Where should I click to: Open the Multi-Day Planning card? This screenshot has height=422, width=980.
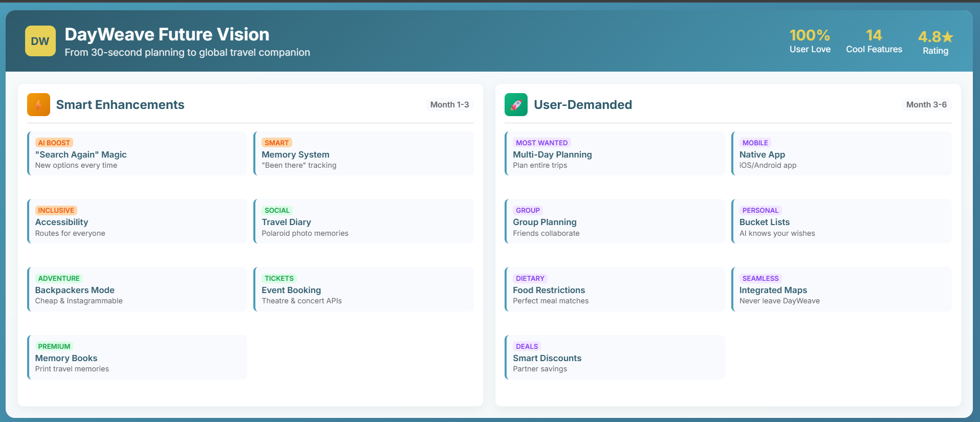click(x=615, y=153)
